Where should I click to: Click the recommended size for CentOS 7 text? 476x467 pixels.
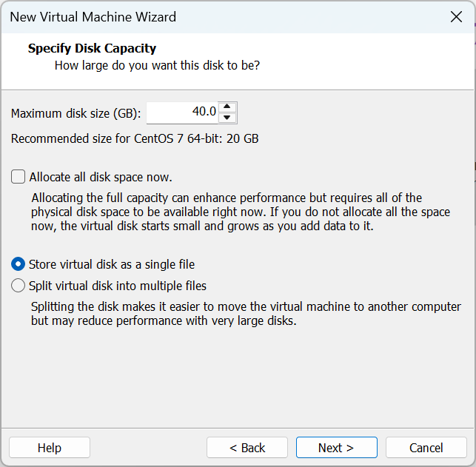pyautogui.click(x=135, y=138)
